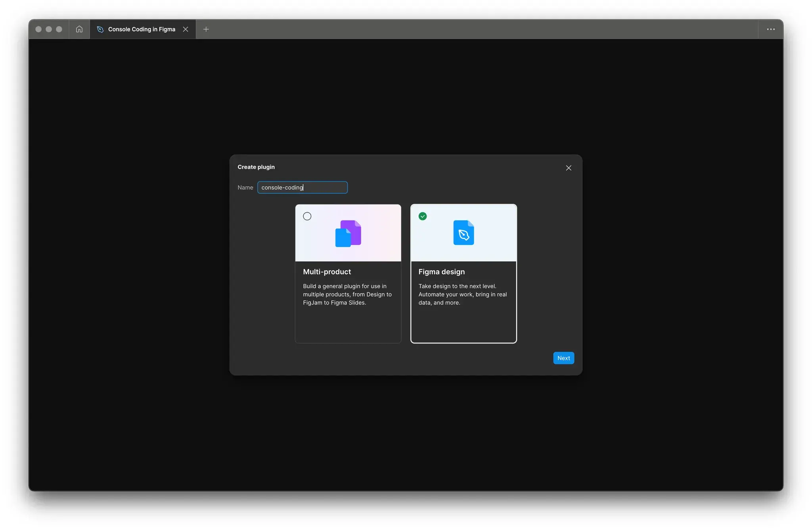Open the three-dot overflow menu
Image resolution: width=812 pixels, height=529 pixels.
click(770, 29)
